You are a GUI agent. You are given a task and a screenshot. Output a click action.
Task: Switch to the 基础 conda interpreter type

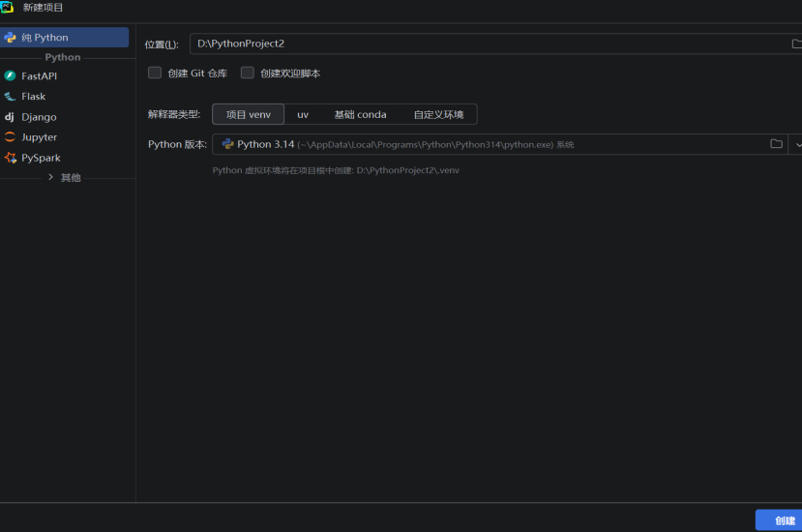pos(360,114)
